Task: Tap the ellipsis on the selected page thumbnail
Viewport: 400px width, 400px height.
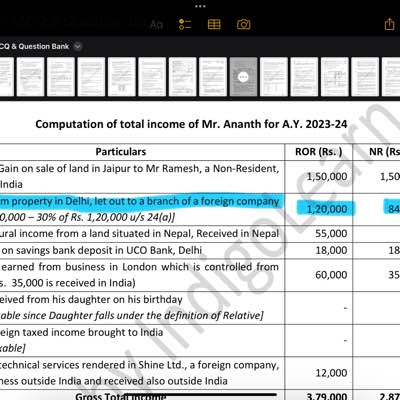Action: point(243,77)
